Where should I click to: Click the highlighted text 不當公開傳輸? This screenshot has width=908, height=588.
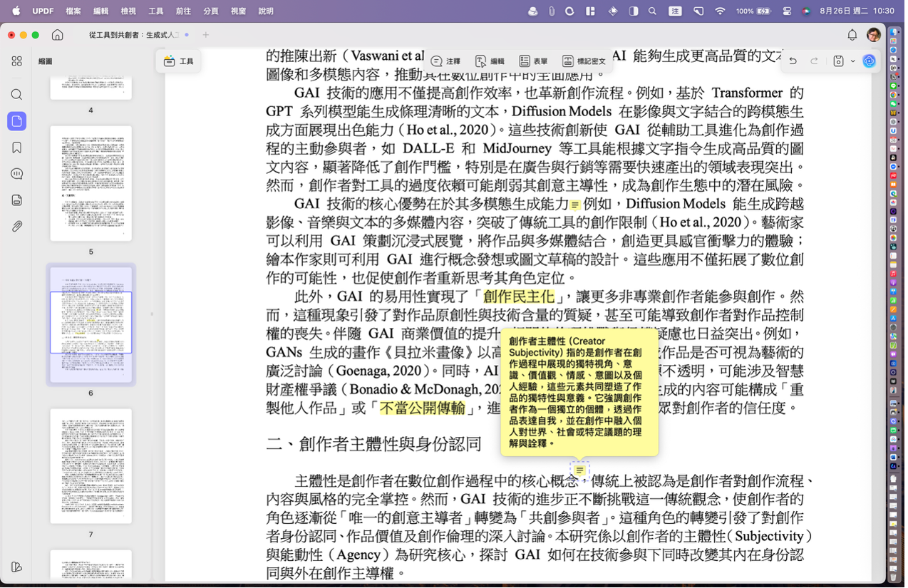click(x=423, y=408)
